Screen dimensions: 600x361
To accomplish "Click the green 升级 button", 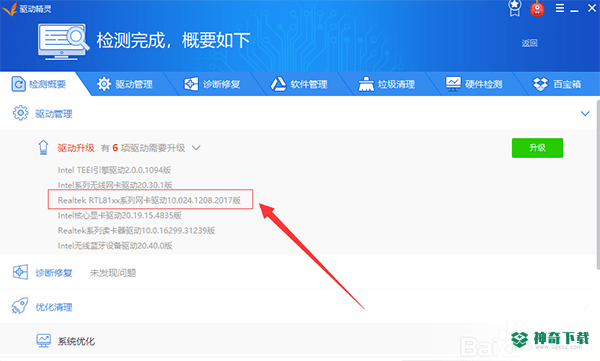I will coord(537,148).
